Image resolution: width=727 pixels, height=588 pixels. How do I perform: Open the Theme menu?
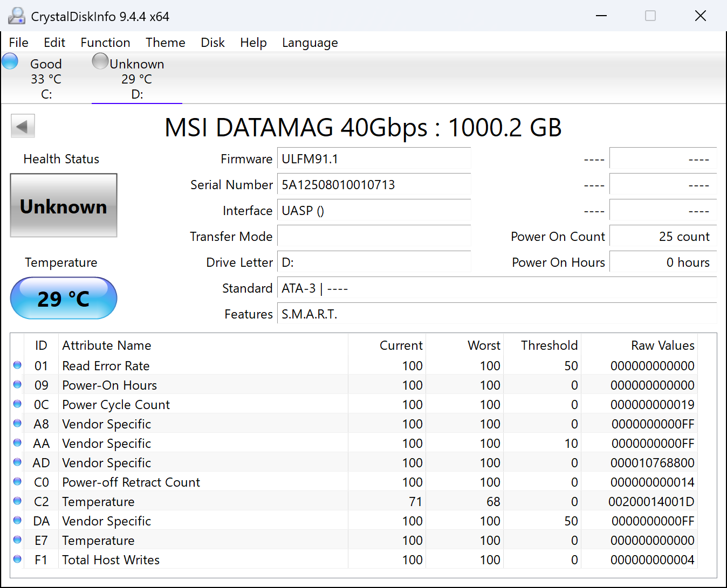tap(165, 43)
